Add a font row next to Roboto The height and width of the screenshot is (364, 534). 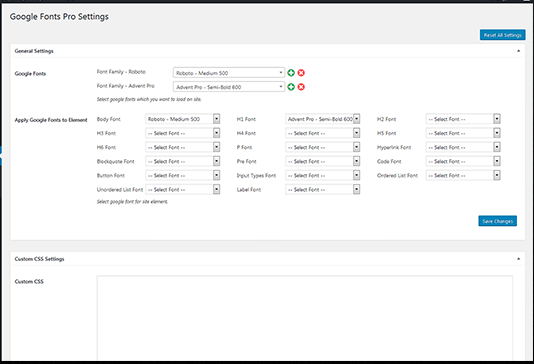tap(291, 73)
